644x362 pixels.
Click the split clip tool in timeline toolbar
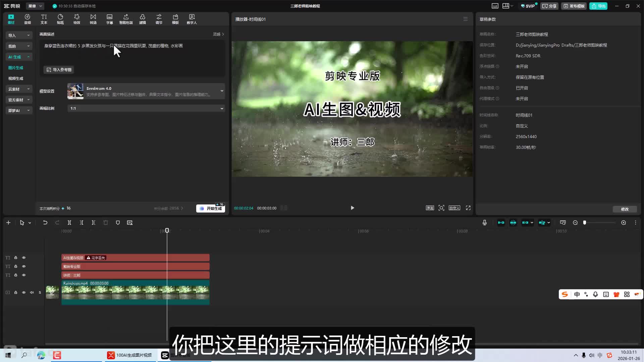click(69, 223)
